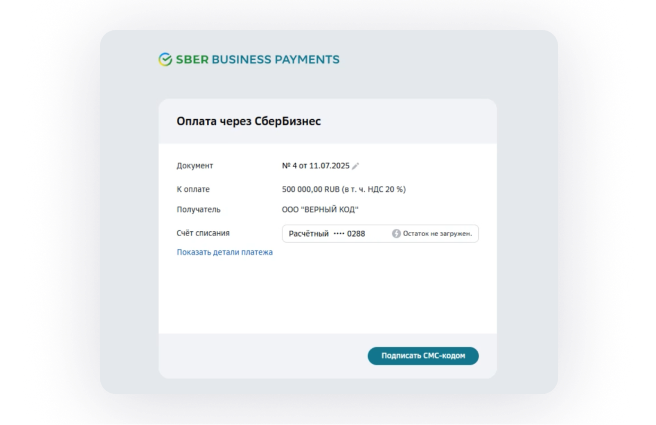
Task: Click SBER BUSINESS PAYMENTS header text
Action: (x=258, y=59)
